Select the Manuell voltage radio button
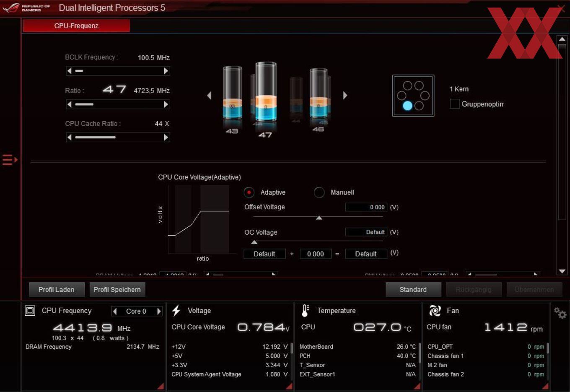Viewport: 570px width, 392px height. pyautogui.click(x=319, y=192)
